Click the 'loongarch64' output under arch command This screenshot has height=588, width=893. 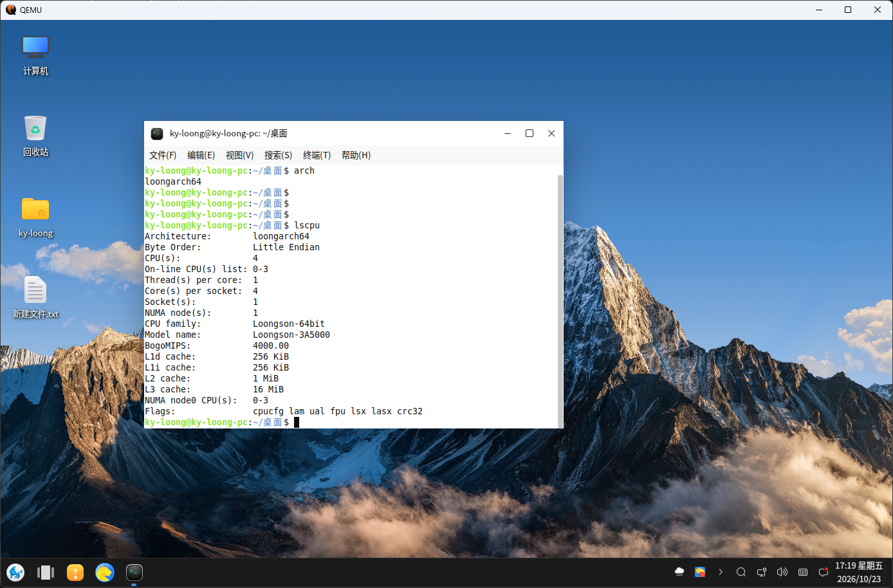(173, 181)
